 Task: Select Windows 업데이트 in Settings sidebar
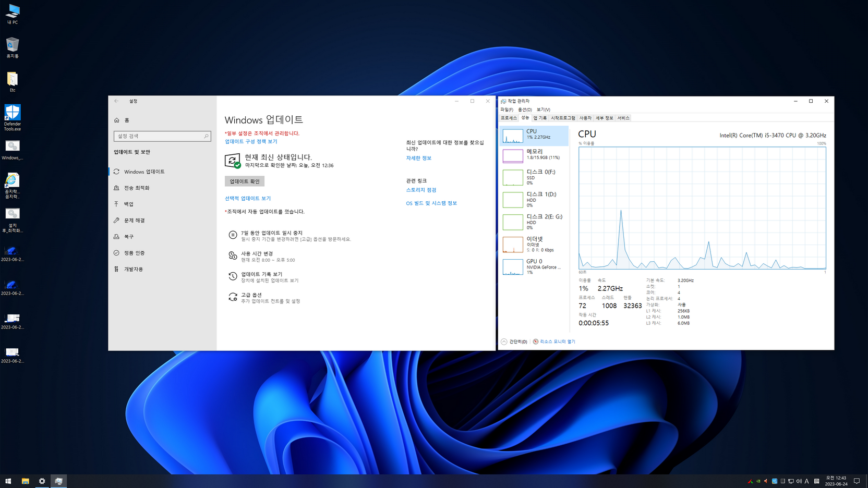pos(162,172)
